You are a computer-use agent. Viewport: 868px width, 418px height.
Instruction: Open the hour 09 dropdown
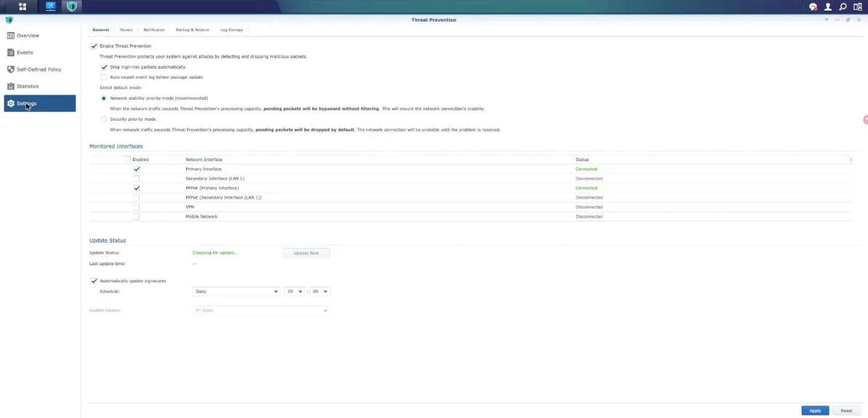click(294, 291)
